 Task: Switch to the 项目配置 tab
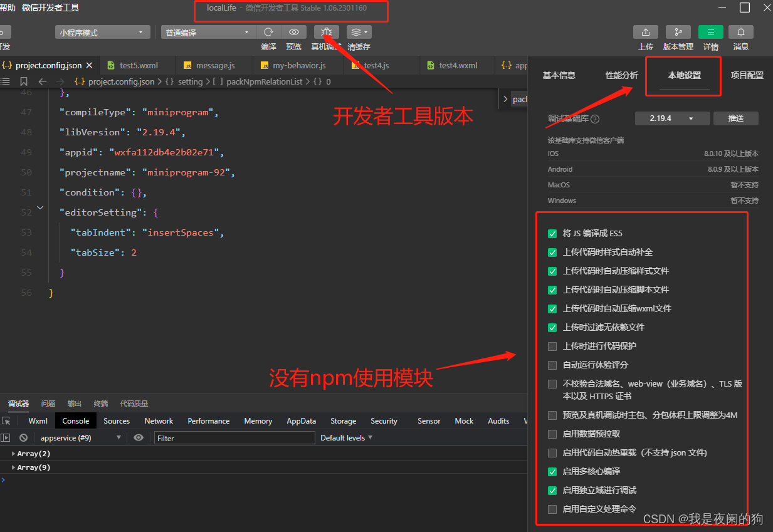point(747,75)
